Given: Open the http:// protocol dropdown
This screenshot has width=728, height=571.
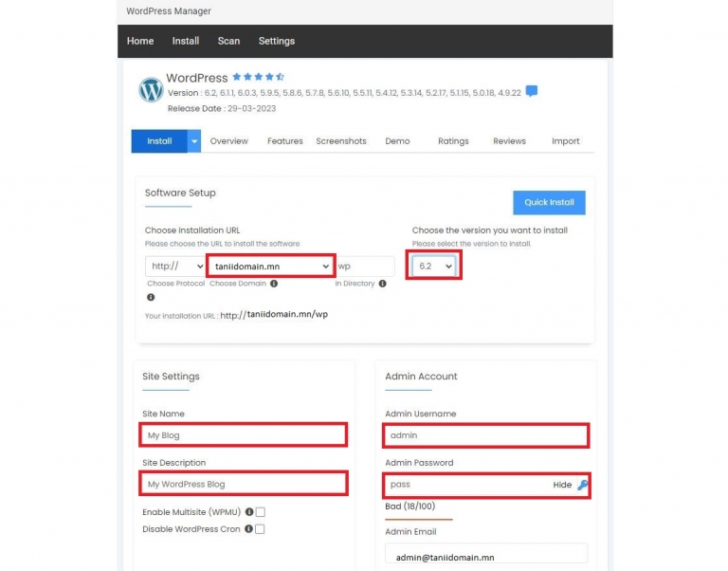Looking at the screenshot, I should tap(175, 267).
